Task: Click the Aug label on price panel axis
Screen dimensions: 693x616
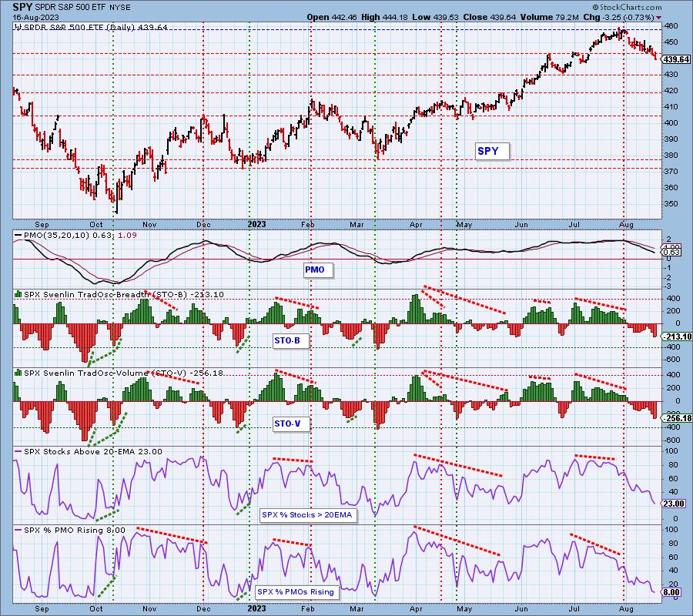Action: (x=626, y=225)
